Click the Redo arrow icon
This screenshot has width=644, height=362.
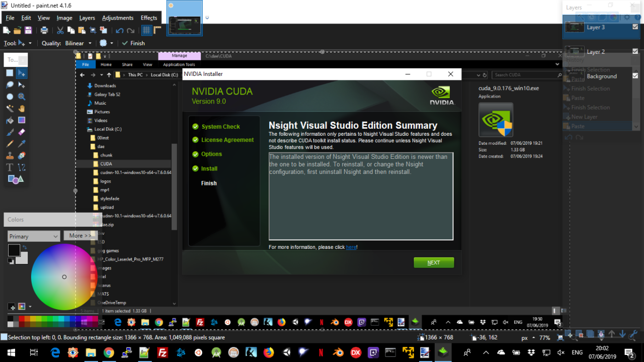[131, 30]
